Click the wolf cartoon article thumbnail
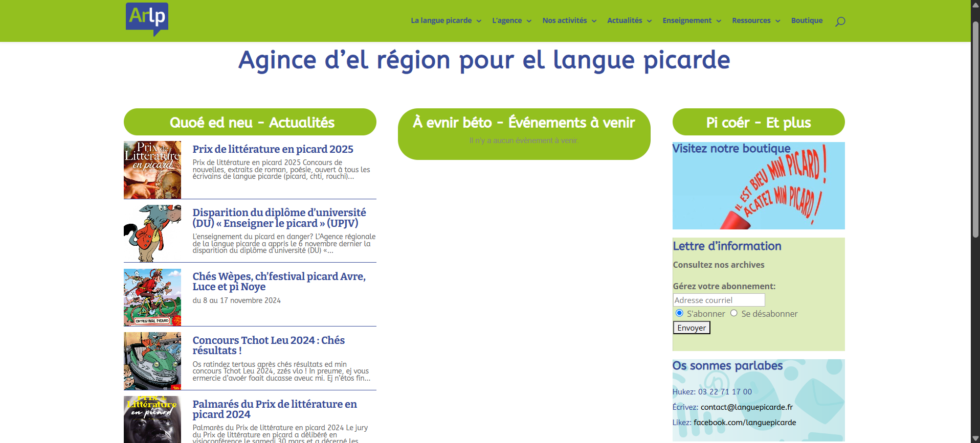The width and height of the screenshot is (980, 443). click(x=152, y=234)
